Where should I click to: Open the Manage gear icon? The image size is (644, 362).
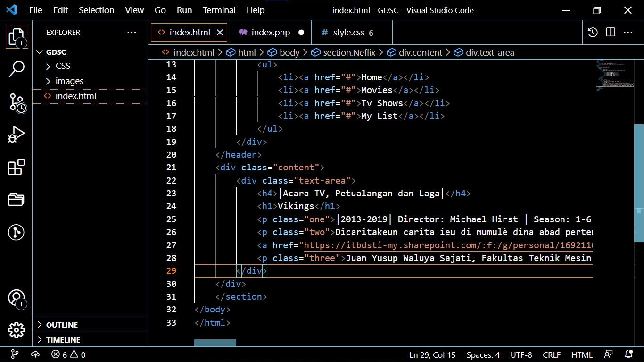pyautogui.click(x=16, y=330)
